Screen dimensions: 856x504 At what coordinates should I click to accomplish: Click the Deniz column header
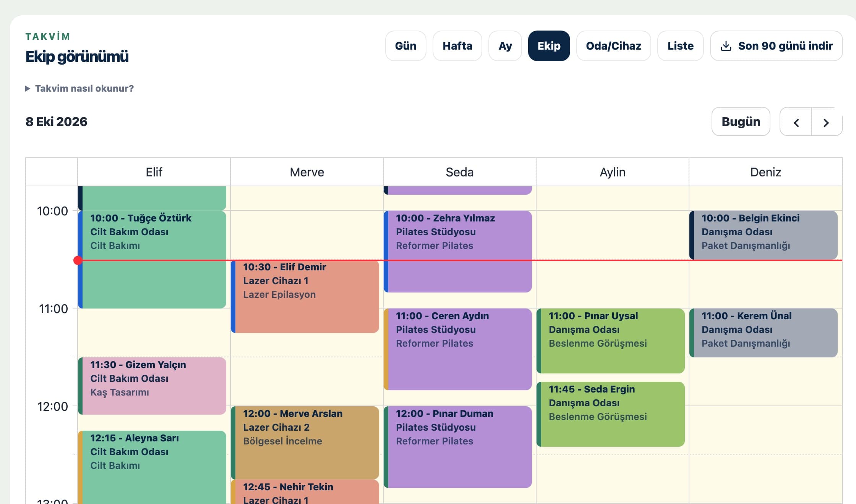(x=765, y=172)
